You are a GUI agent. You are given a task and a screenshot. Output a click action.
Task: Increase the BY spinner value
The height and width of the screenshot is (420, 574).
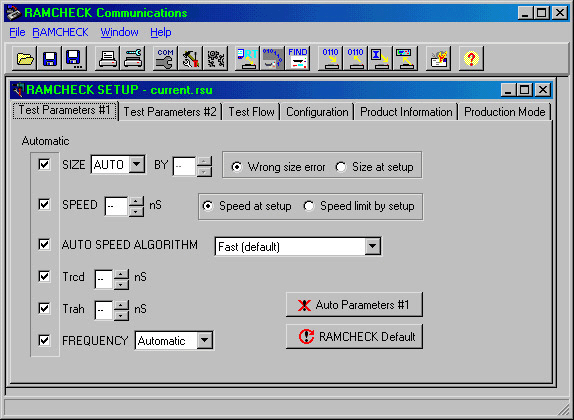click(204, 161)
